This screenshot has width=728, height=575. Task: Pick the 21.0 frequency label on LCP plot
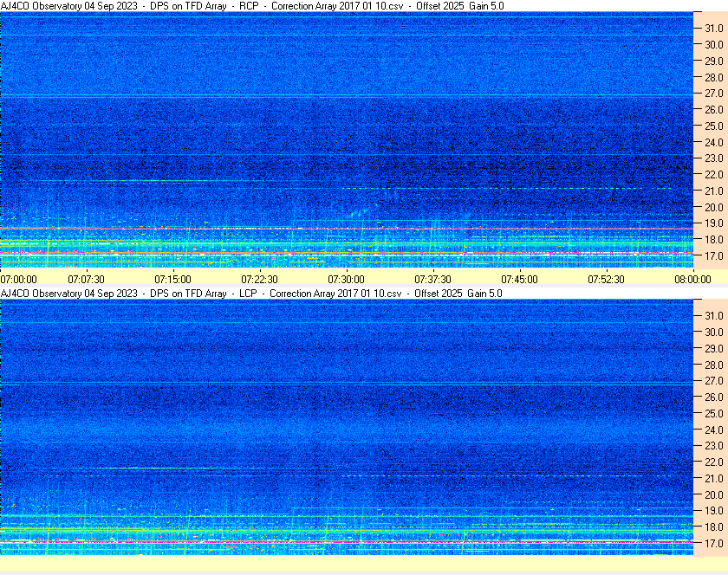(714, 478)
